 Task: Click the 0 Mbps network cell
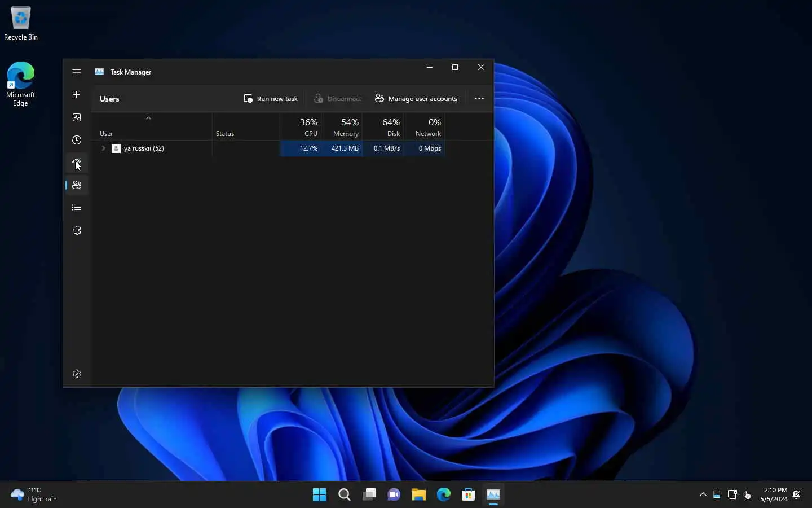[x=425, y=148]
